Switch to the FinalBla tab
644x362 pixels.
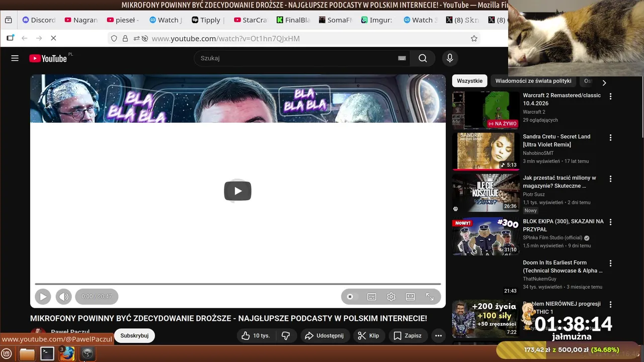[293, 20]
